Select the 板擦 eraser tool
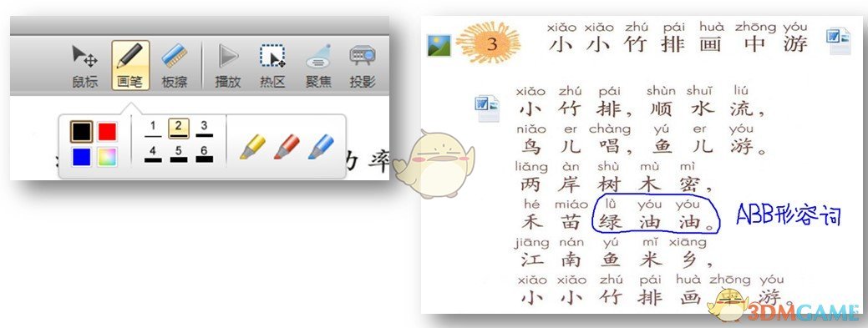Viewport: 868px width, 328px height. (x=175, y=67)
